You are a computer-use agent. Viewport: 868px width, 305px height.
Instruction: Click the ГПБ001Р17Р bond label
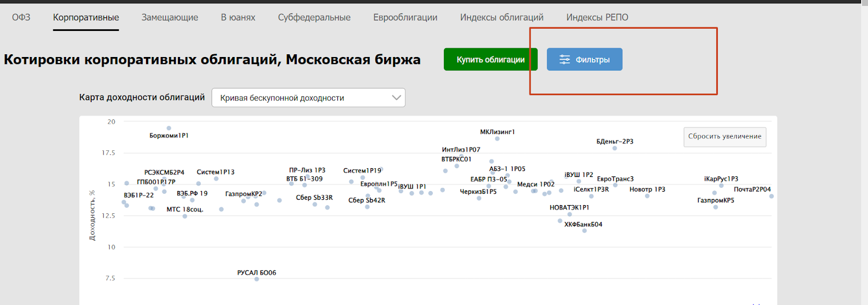(156, 182)
